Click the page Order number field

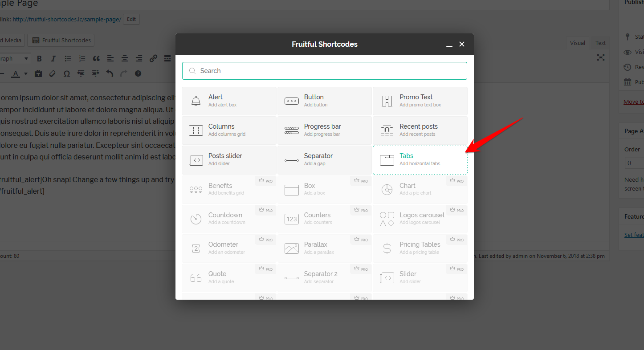(634, 163)
